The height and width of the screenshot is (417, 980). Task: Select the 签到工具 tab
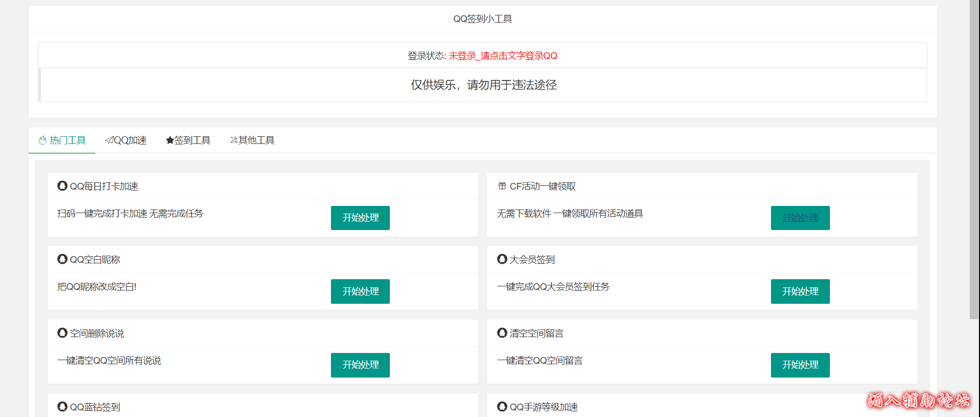tap(188, 140)
